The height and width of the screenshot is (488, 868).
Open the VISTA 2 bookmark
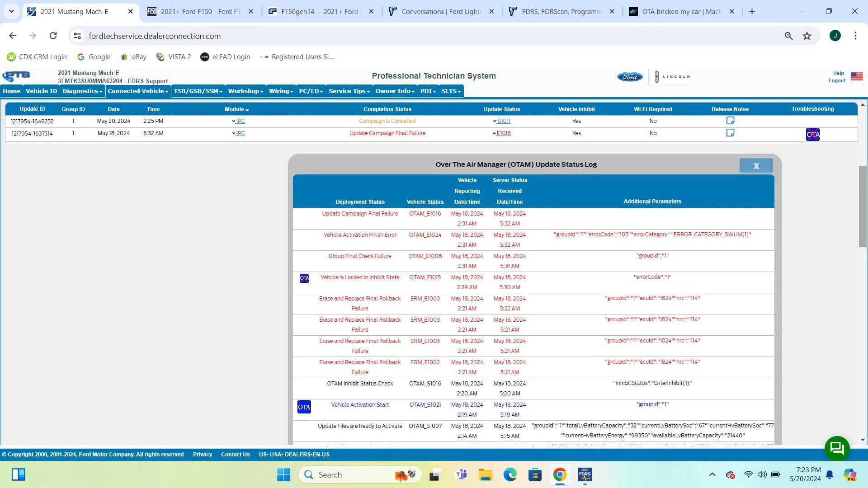click(x=174, y=57)
